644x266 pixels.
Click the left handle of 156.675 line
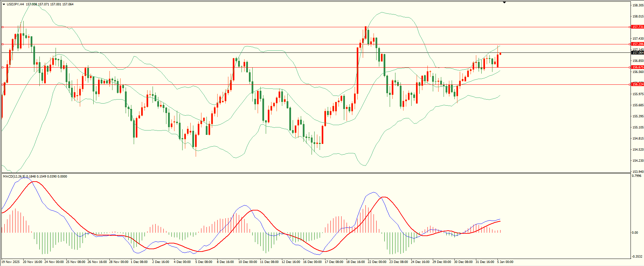point(3,67)
